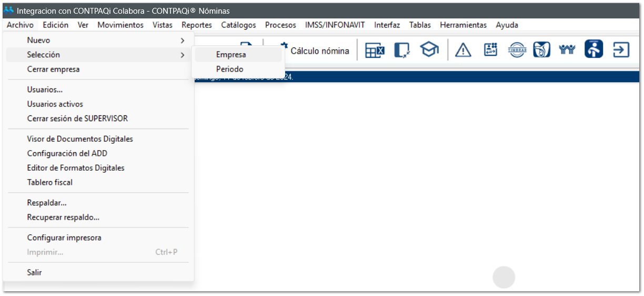Expand the Nuevo submenu
644x296 pixels.
click(98, 40)
